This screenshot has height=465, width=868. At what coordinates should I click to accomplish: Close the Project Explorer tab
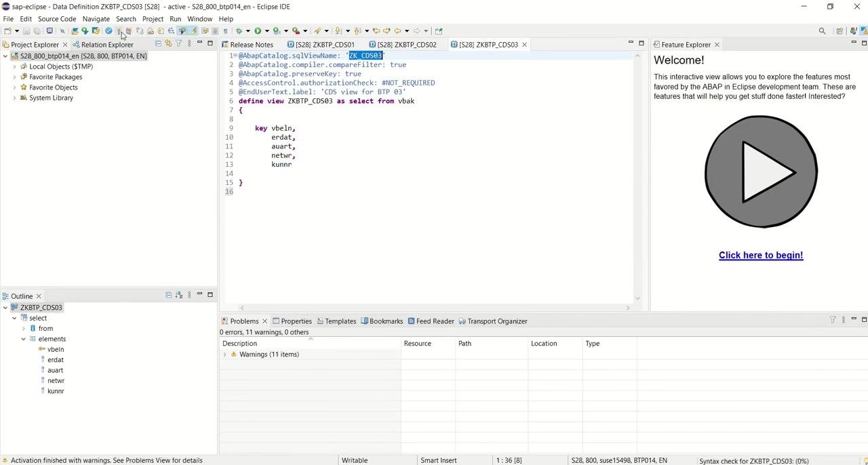(x=65, y=45)
